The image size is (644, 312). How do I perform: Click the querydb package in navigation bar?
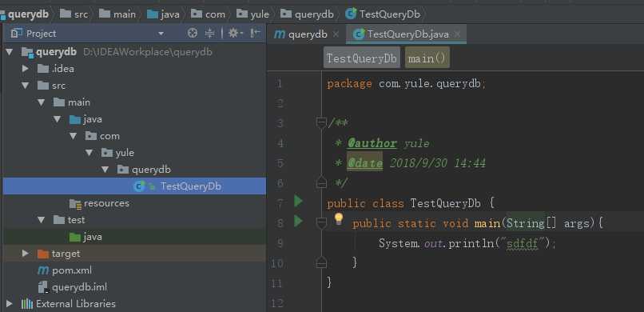307,14
